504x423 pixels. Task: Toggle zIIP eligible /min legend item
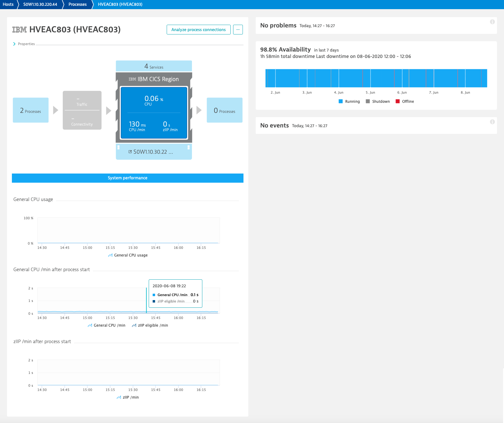point(150,325)
